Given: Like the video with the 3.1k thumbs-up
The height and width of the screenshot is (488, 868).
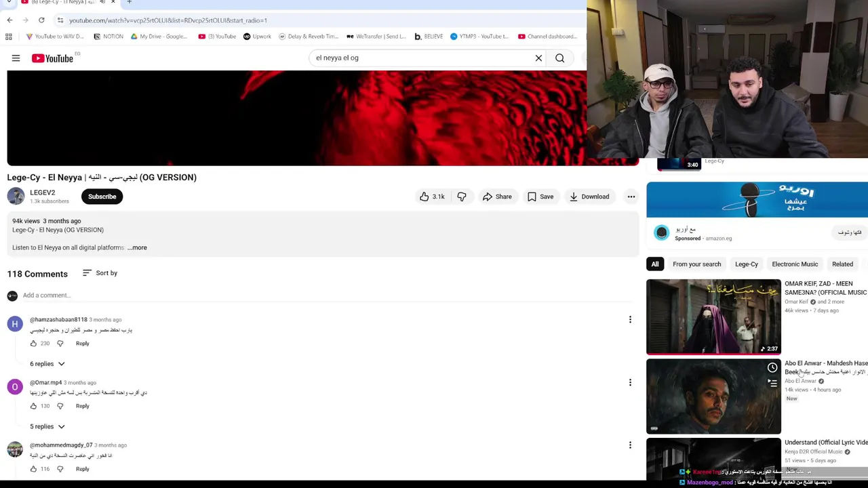Looking at the screenshot, I should pos(431,197).
